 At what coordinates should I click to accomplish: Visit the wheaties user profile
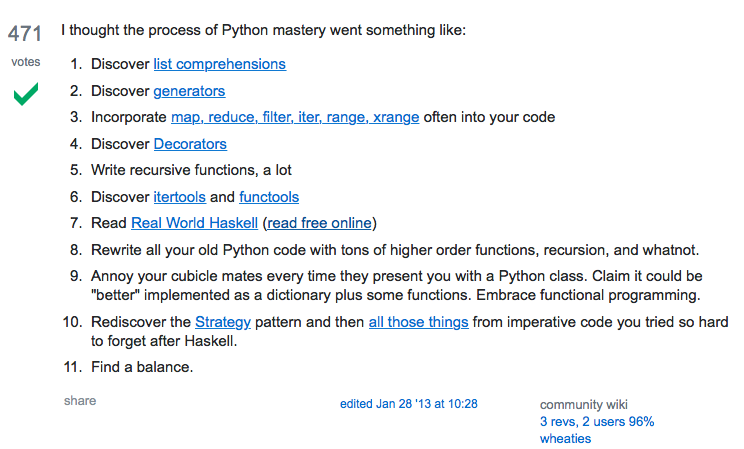565,438
